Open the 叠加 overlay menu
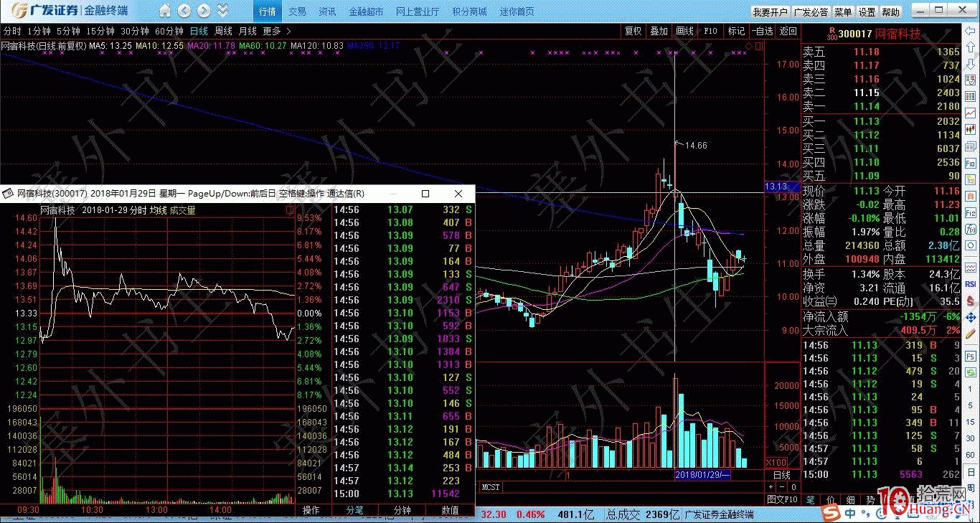 [x=659, y=31]
